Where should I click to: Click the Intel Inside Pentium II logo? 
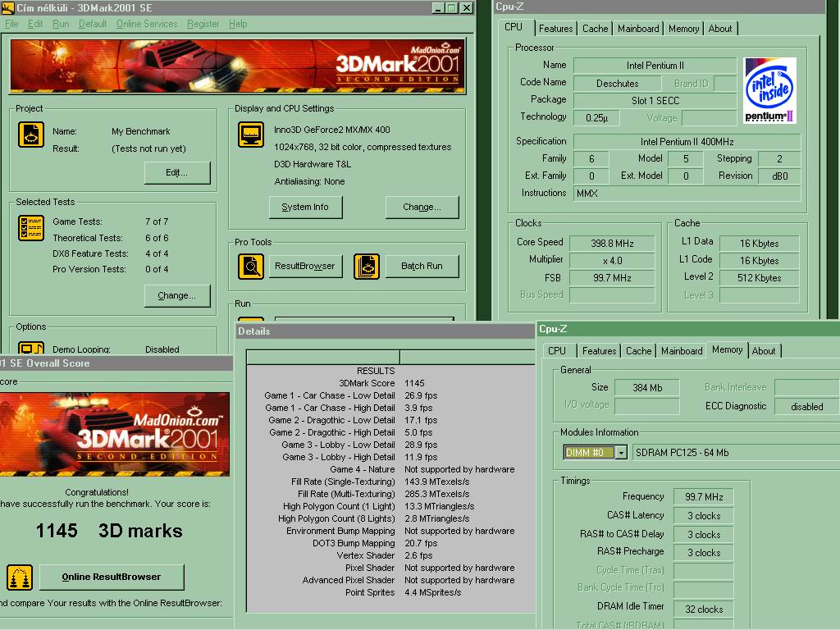point(769,90)
